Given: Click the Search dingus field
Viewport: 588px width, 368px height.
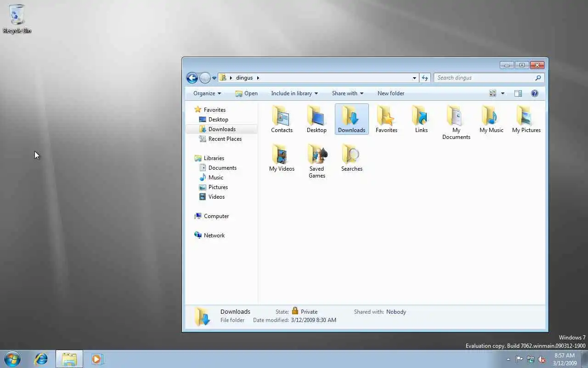Looking at the screenshot, I should (489, 78).
